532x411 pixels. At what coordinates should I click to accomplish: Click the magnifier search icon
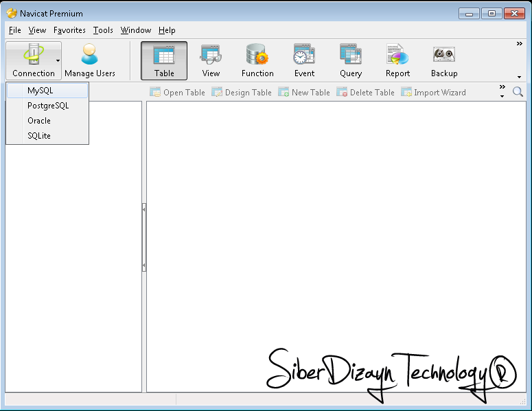coord(518,91)
